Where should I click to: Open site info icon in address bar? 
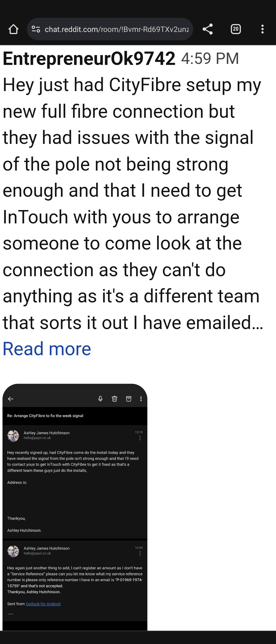(x=36, y=29)
